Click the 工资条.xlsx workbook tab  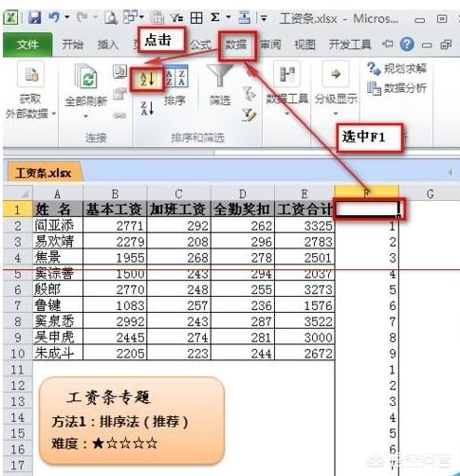pyautogui.click(x=44, y=173)
